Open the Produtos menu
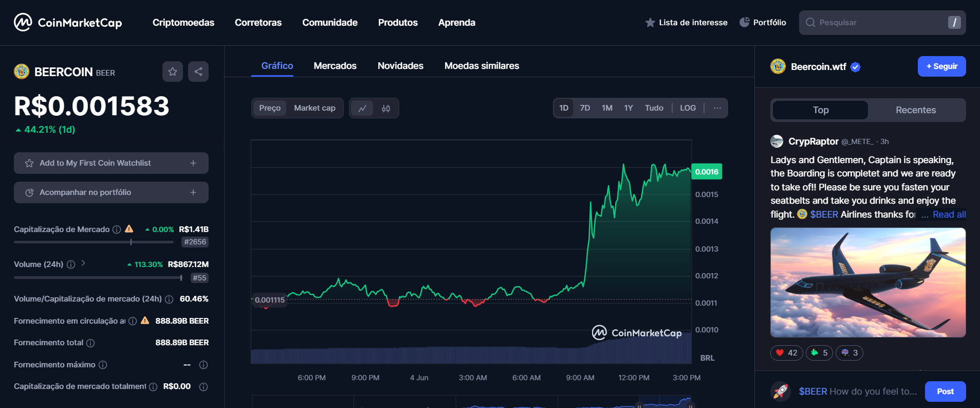Screen dimensions: 980x408 pos(398,23)
